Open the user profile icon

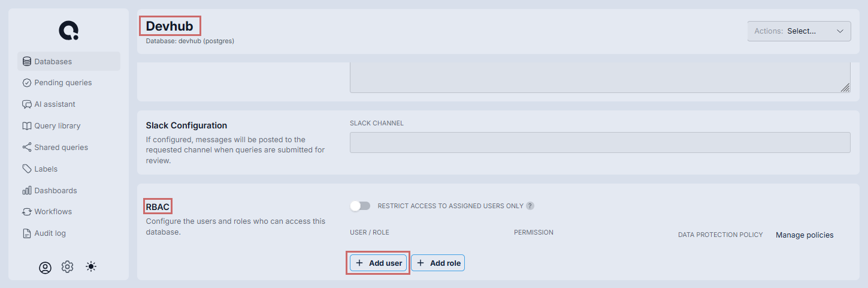(x=46, y=268)
